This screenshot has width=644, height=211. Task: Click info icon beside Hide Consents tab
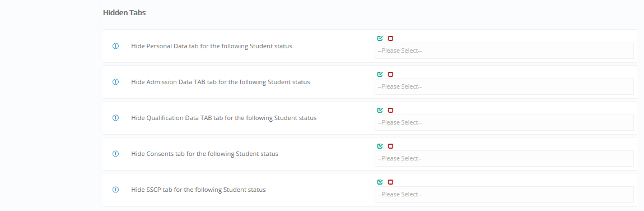[115, 154]
